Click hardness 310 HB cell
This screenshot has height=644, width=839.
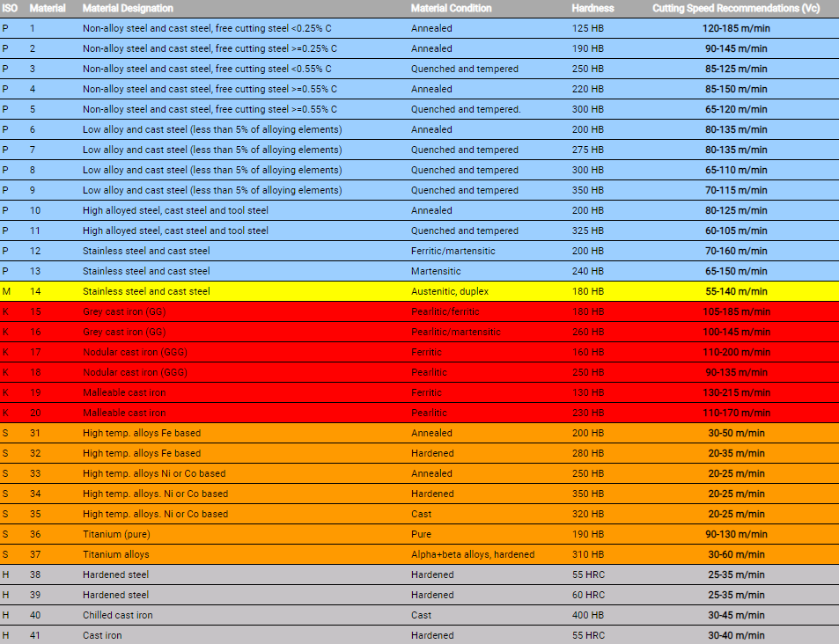point(588,554)
